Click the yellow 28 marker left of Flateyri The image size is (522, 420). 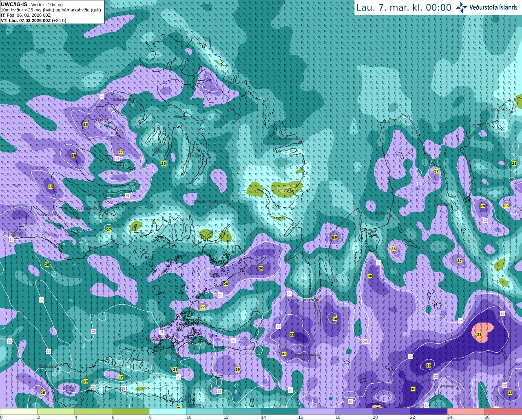(x=86, y=124)
